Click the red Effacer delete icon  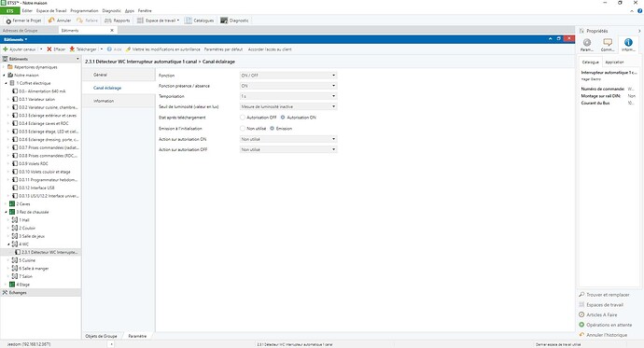tap(49, 49)
